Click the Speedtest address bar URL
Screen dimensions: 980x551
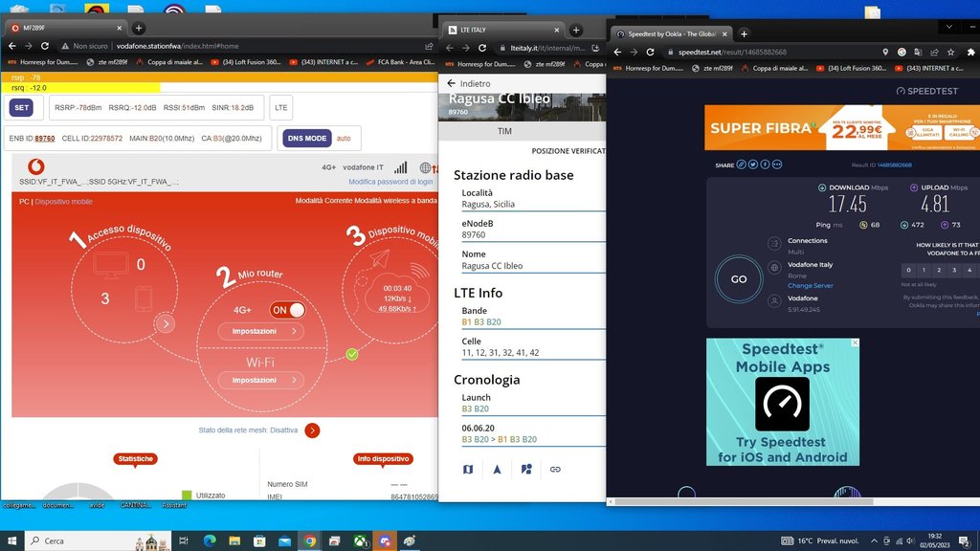coord(732,53)
